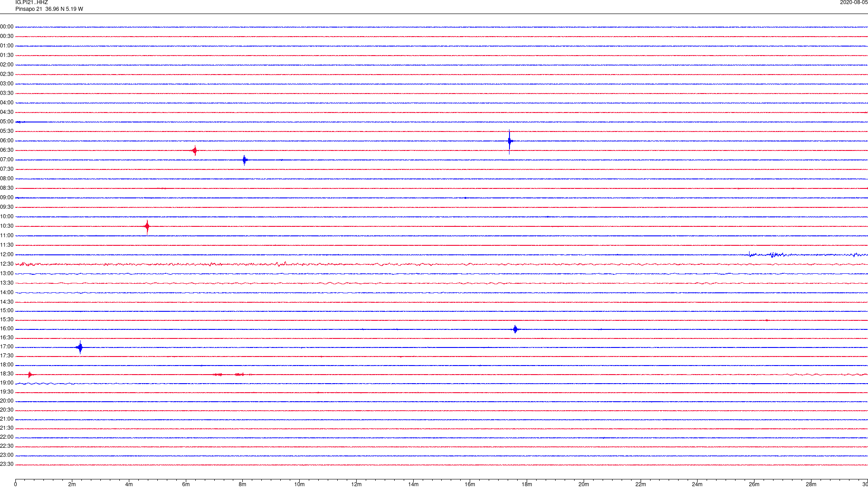This screenshot has width=868, height=488.
Task: Select the 12:30 time row label
Action: coord(7,264)
